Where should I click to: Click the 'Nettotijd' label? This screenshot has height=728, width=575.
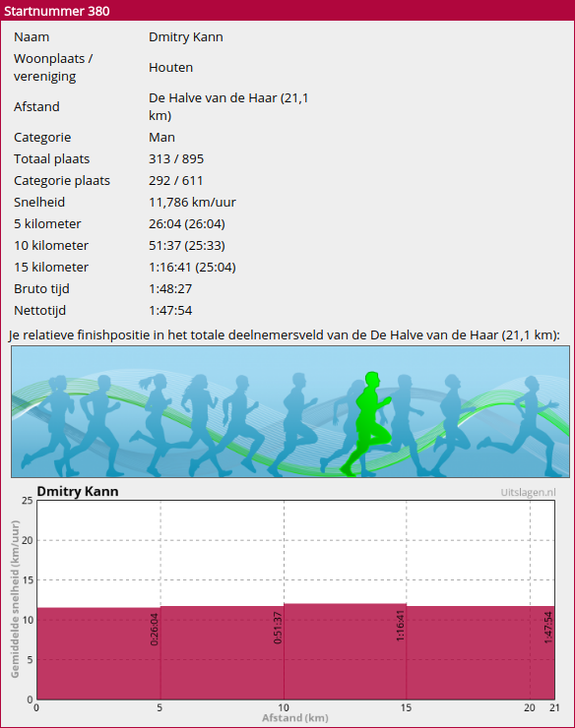tap(40, 311)
